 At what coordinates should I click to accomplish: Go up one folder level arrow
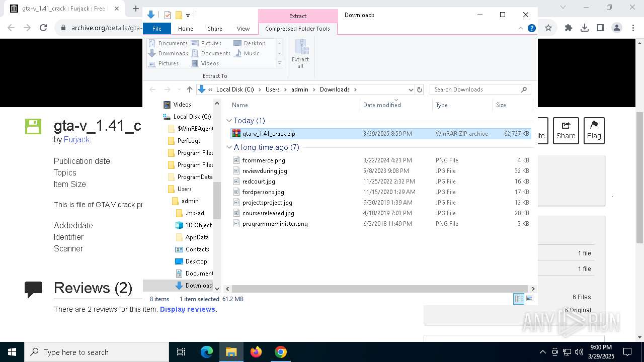point(189,89)
